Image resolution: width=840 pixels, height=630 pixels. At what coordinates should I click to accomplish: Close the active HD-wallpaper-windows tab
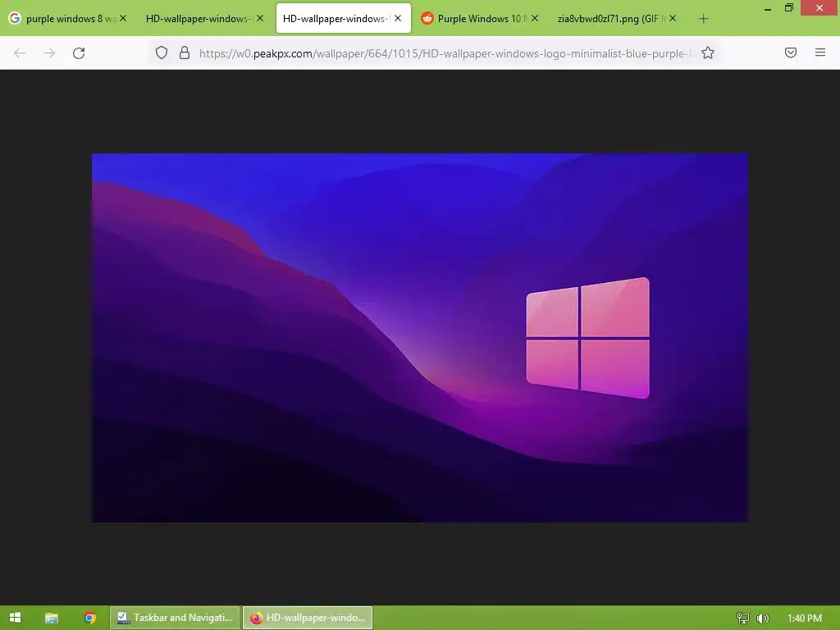(398, 18)
